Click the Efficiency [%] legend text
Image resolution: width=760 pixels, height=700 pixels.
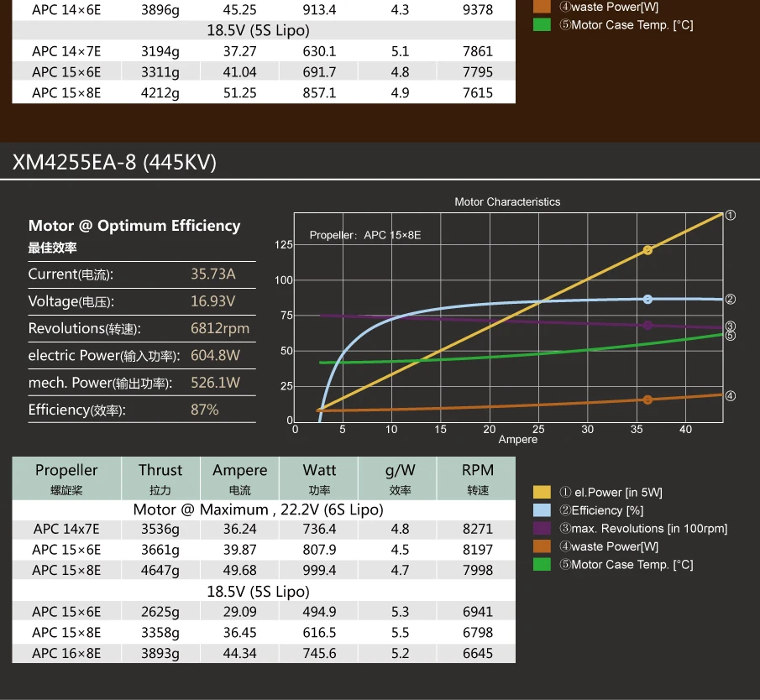coord(601,510)
